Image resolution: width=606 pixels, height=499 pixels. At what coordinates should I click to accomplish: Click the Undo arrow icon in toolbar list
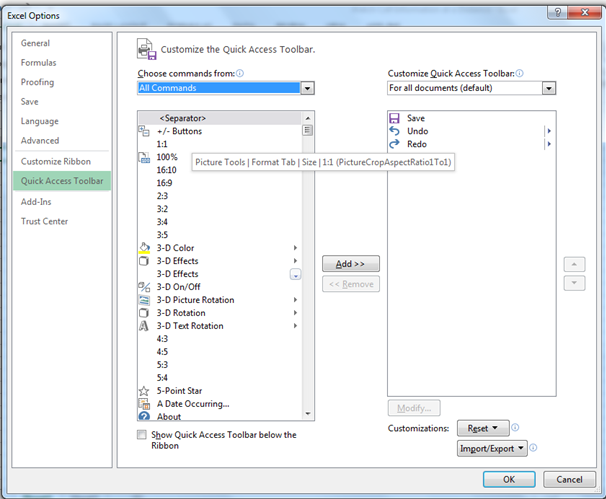click(394, 131)
